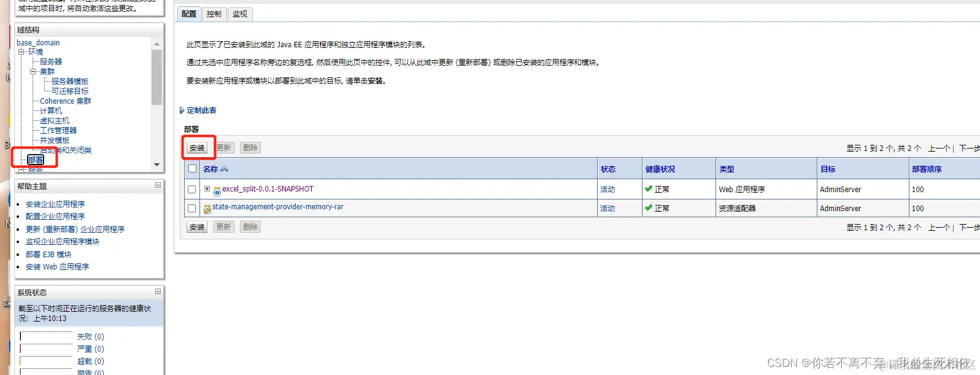Switch to the 控制 tab
This screenshot has height=375, width=980.
point(214,14)
